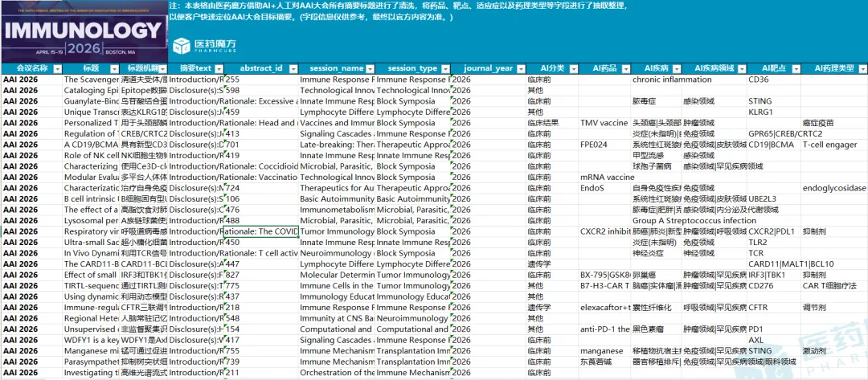Viewport: 868px width, 380px height.
Task: Select the AI靶点 cell 'CD36'
Action: click(x=774, y=80)
